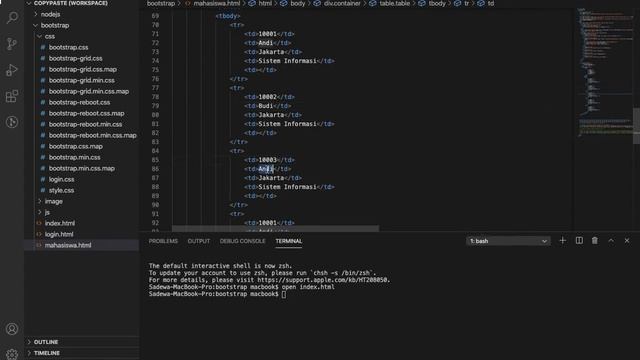Open bootstrap.css file

coord(68,47)
